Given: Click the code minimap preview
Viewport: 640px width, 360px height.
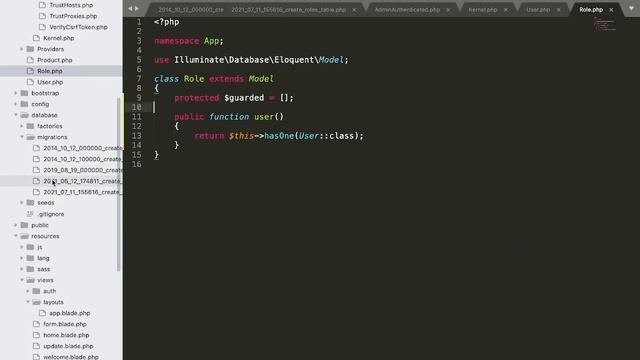Looking at the screenshot, I should [604, 24].
